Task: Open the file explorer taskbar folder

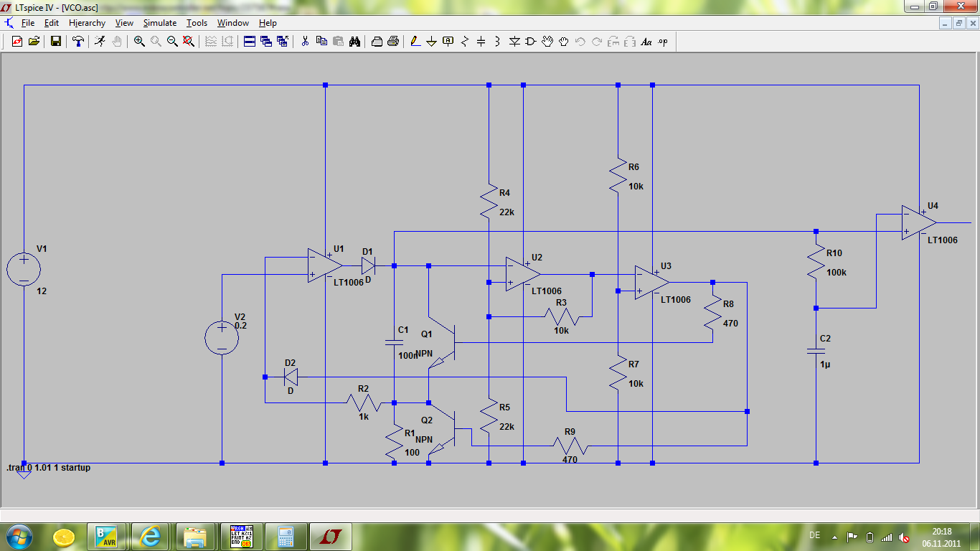Action: tap(195, 537)
